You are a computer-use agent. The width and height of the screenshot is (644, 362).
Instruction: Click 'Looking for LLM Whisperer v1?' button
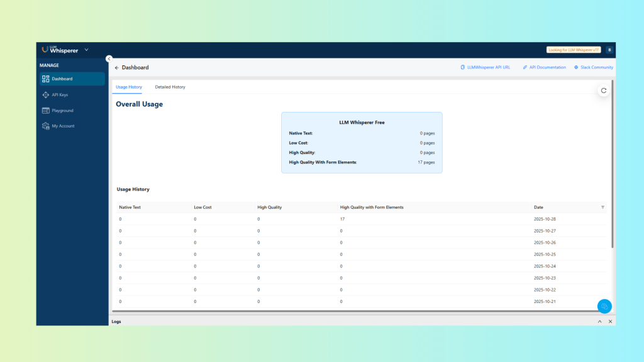click(x=574, y=50)
